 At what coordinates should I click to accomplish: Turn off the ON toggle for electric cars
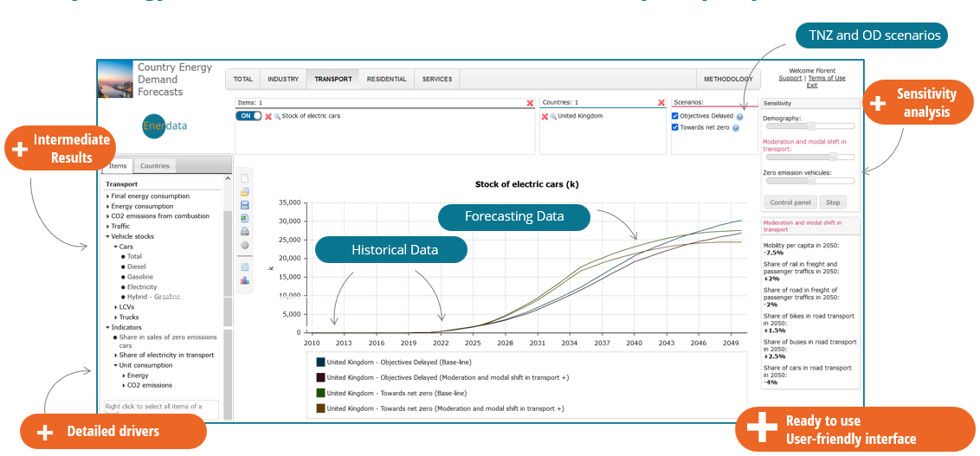(248, 116)
